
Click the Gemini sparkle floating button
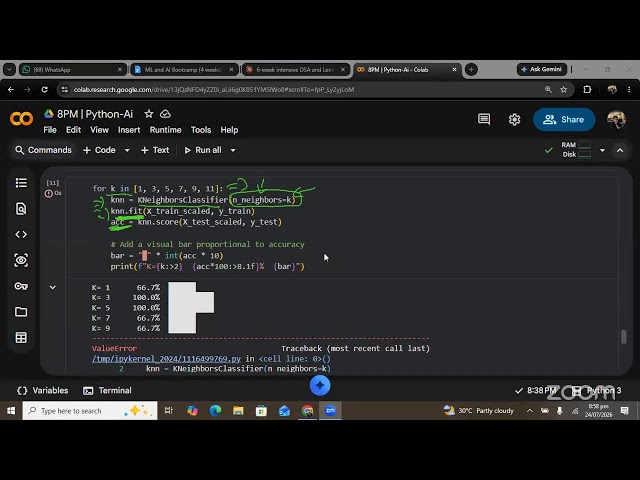320,385
